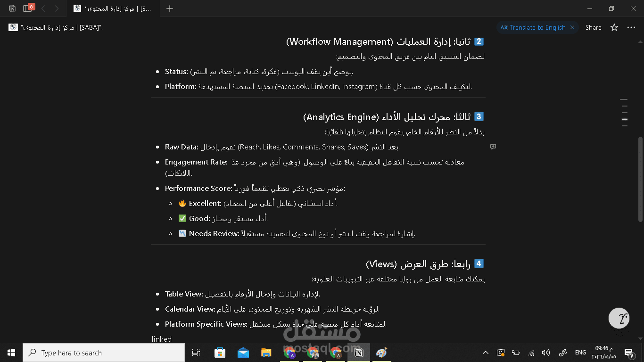The height and width of the screenshot is (362, 644).
Task: Click the Table View: bullet label
Action: point(184,294)
